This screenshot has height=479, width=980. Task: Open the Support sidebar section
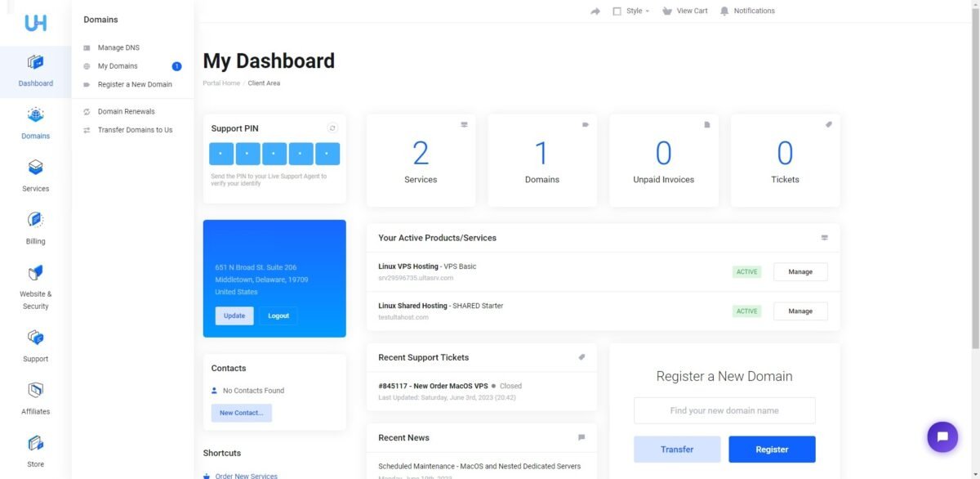click(x=35, y=347)
